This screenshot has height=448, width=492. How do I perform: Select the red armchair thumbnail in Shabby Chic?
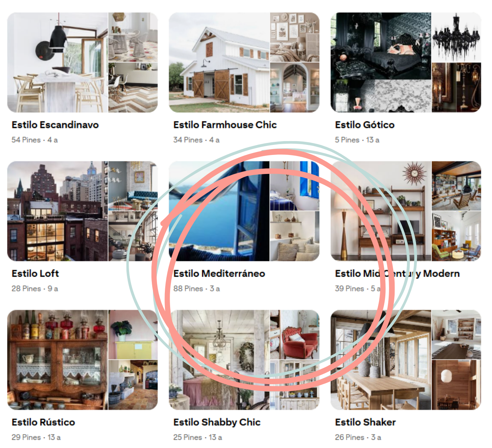tap(295, 335)
